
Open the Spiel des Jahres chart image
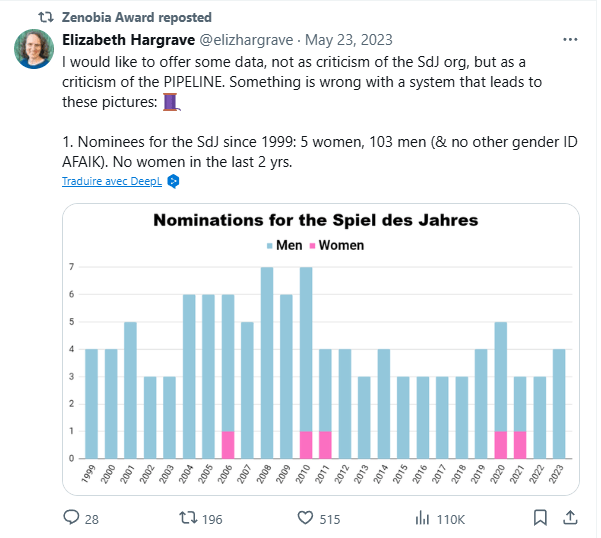pyautogui.click(x=320, y=350)
